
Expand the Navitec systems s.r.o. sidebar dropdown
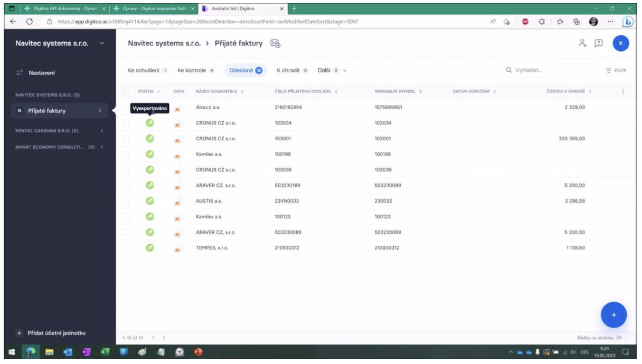click(102, 44)
